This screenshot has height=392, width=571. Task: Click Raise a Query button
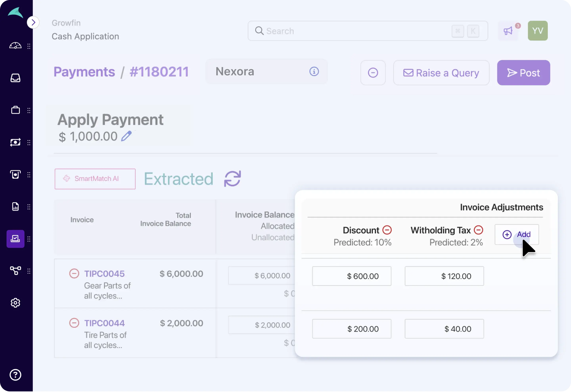pos(441,73)
